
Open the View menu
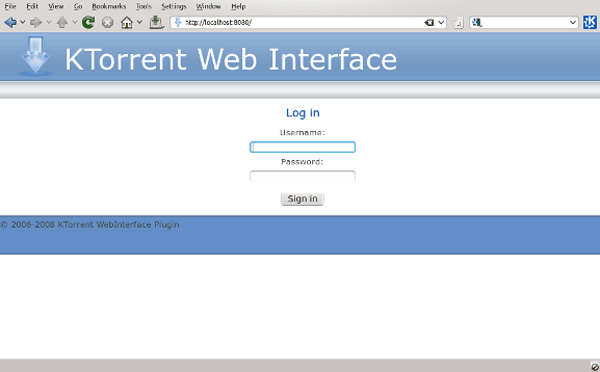tap(56, 7)
